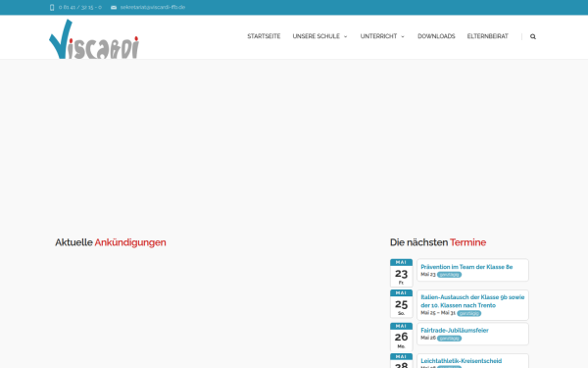The height and width of the screenshot is (368, 588).
Task: Click the ganztägig badge under Fairtrade-Jubiläumsfeier
Action: coord(449,338)
